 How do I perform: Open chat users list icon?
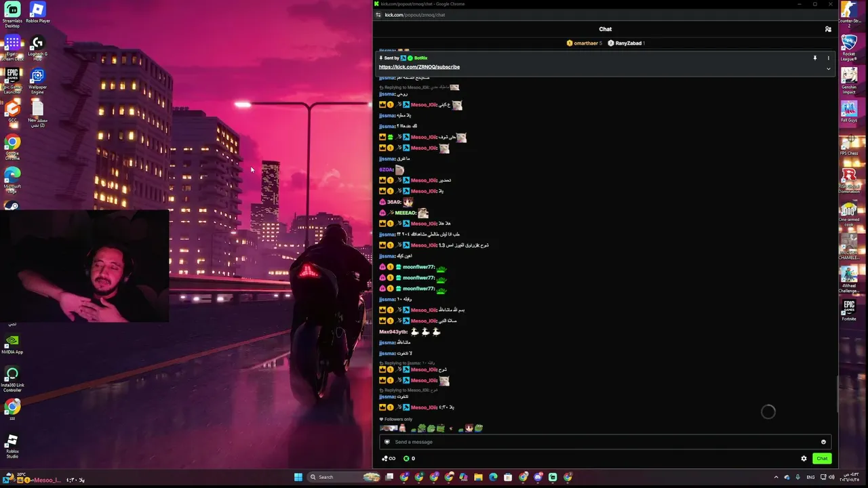[828, 29]
